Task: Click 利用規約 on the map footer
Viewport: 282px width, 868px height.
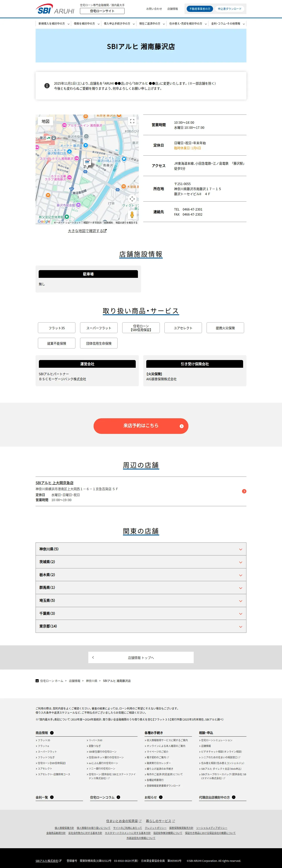Action: pos(108,223)
